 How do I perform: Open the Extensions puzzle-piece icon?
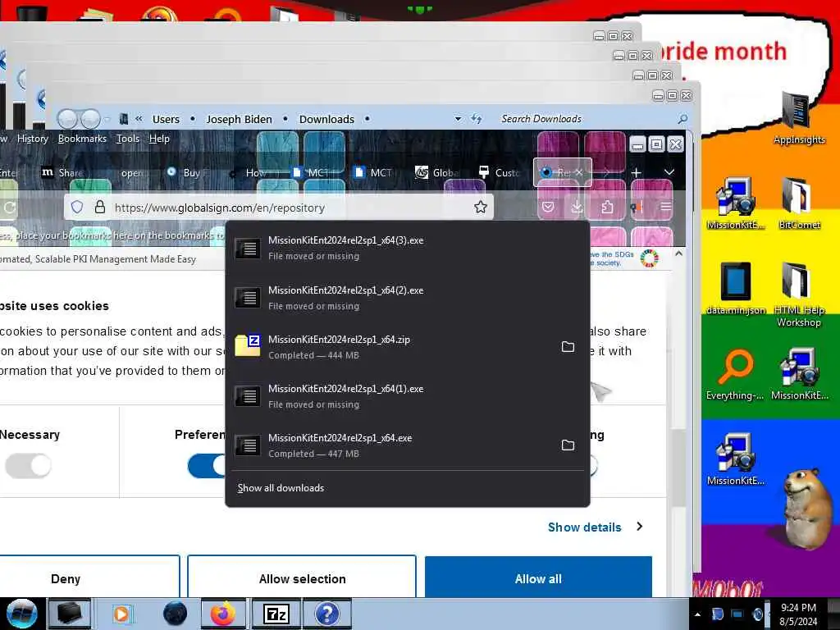pyautogui.click(x=607, y=207)
